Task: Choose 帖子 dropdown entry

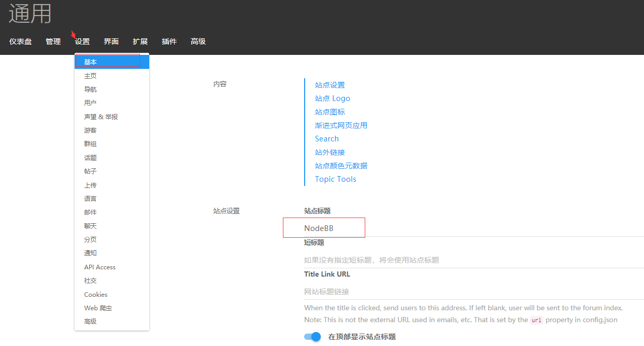Action: [x=112, y=171]
